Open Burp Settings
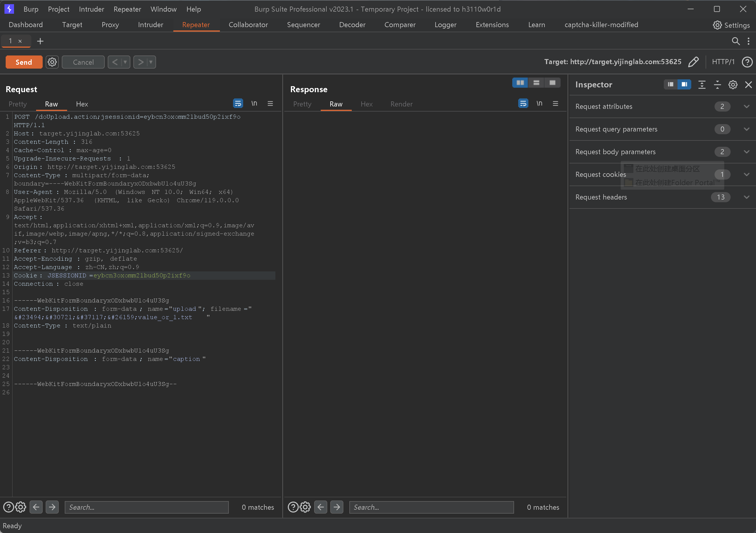The image size is (756, 533). [731, 25]
